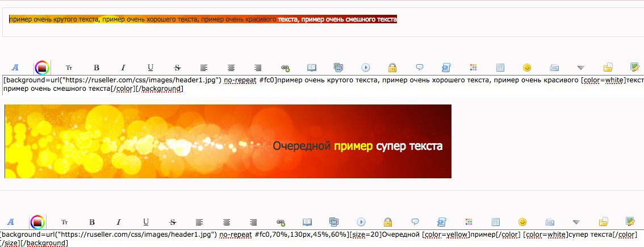This screenshot has width=644, height=247.
Task: Insert quote with lower toolbar speech bubble
Action: click(x=415, y=221)
